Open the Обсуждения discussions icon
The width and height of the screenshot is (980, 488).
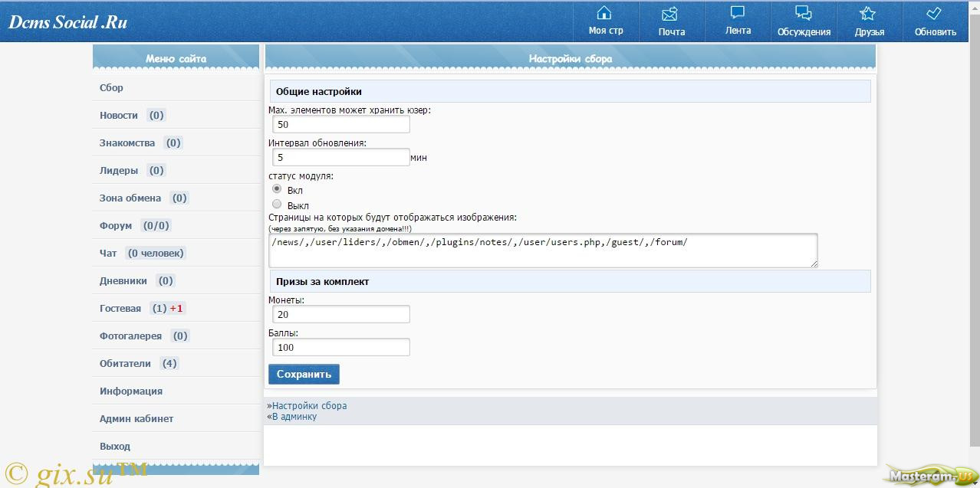point(803,13)
